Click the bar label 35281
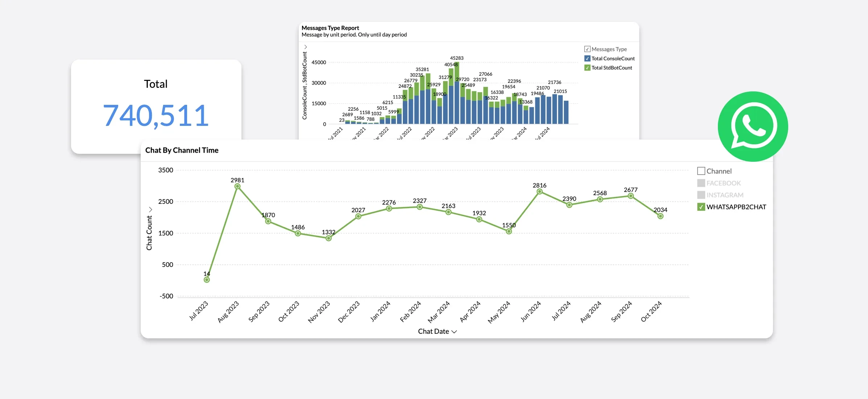 [422, 69]
